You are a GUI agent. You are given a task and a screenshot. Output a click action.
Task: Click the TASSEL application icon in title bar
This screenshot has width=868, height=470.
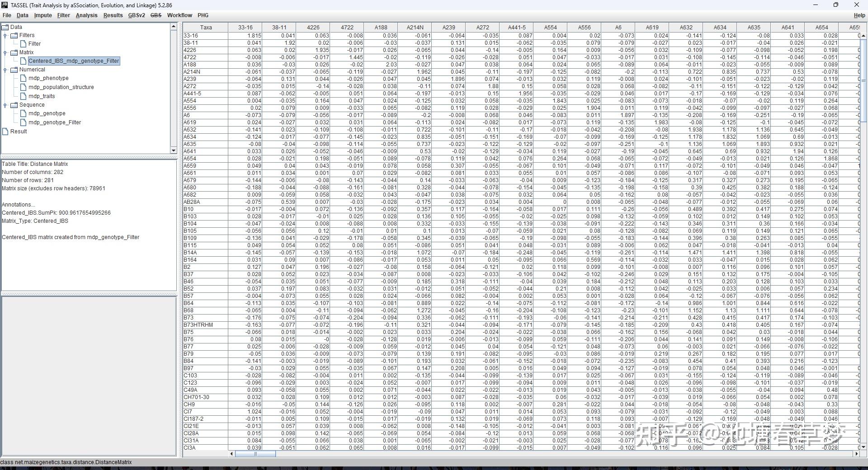[5, 5]
